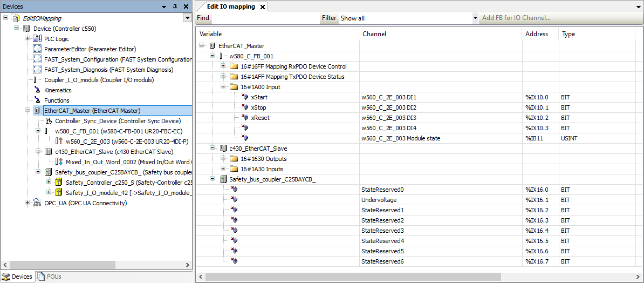Switch to the Devices bottom tab

point(18,277)
